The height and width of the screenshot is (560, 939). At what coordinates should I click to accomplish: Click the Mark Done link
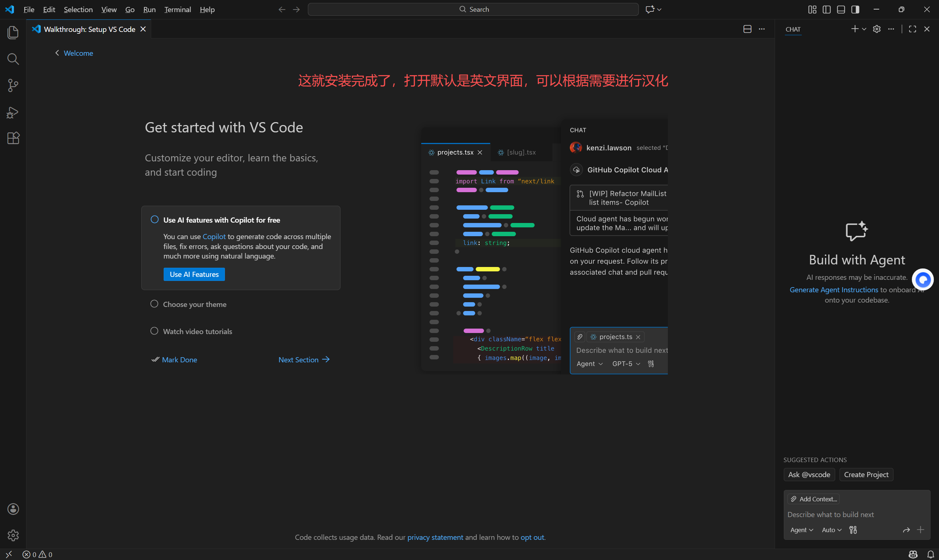(x=174, y=360)
